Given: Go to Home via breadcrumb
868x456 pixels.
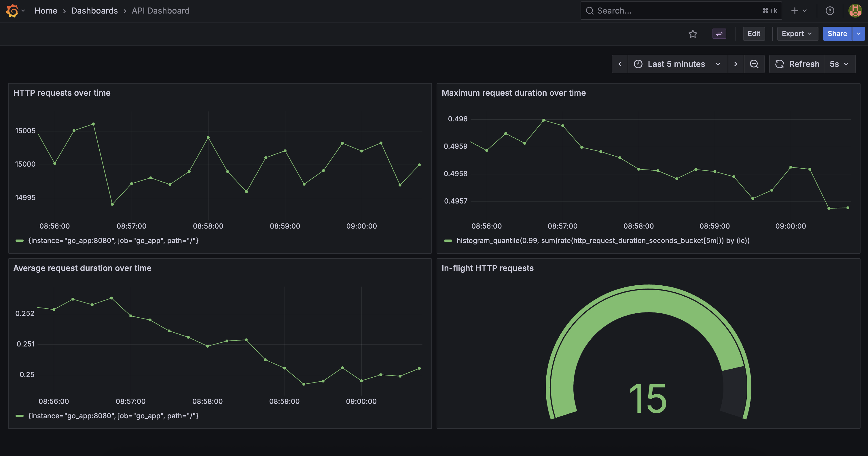Looking at the screenshot, I should pyautogui.click(x=46, y=10).
